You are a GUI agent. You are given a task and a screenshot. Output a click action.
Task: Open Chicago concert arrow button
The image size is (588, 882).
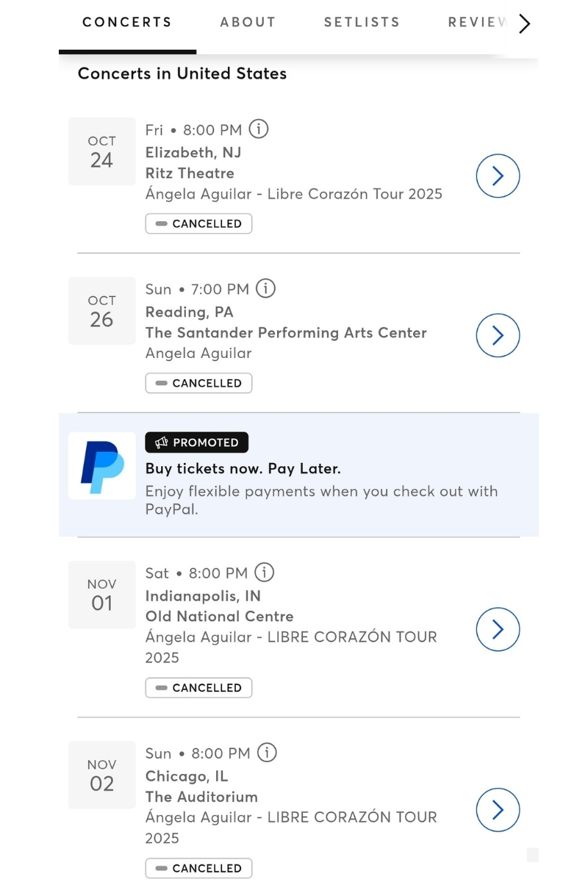pos(498,810)
